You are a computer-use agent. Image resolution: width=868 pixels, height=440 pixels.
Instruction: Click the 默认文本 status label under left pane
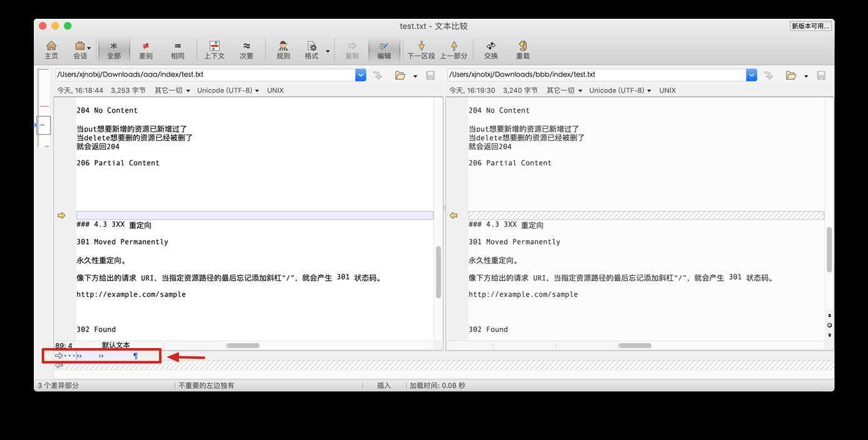(116, 345)
